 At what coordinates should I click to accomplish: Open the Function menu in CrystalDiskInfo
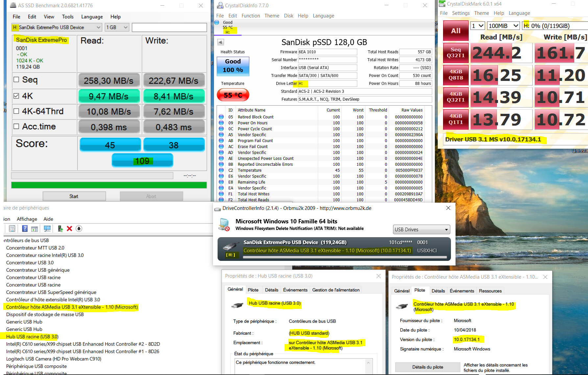click(x=251, y=16)
